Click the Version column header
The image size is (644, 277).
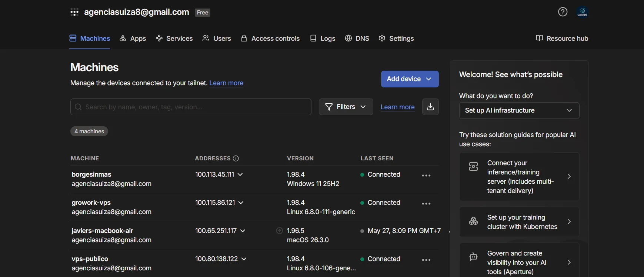click(x=300, y=158)
